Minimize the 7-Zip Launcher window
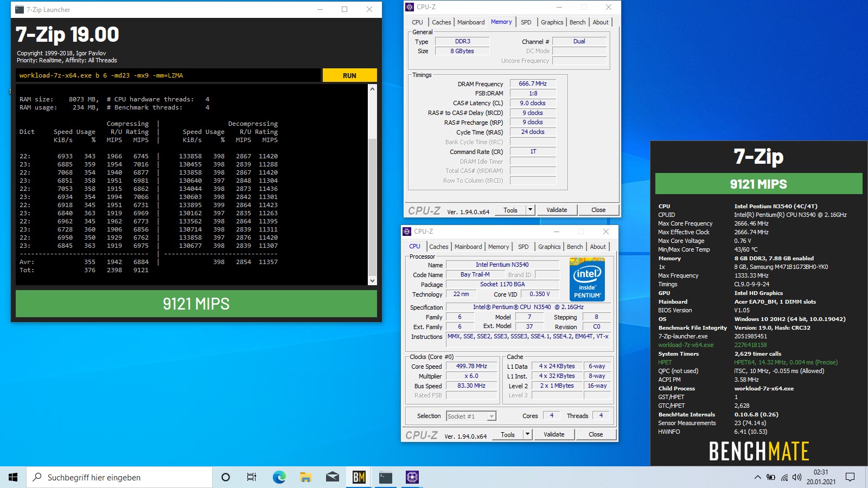This screenshot has height=488, width=868. 320,9
